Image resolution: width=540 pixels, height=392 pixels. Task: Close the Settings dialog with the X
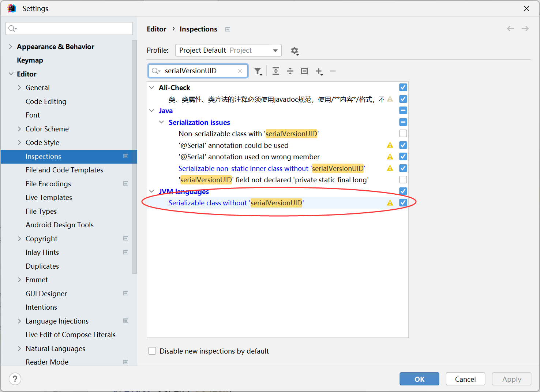526,8
